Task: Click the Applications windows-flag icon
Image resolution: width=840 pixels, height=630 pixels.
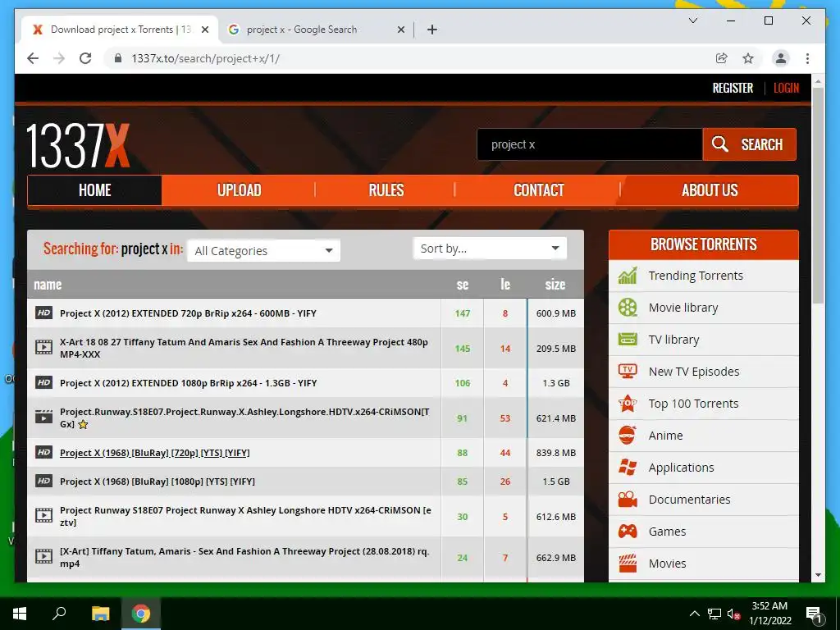Action: pyautogui.click(x=628, y=467)
